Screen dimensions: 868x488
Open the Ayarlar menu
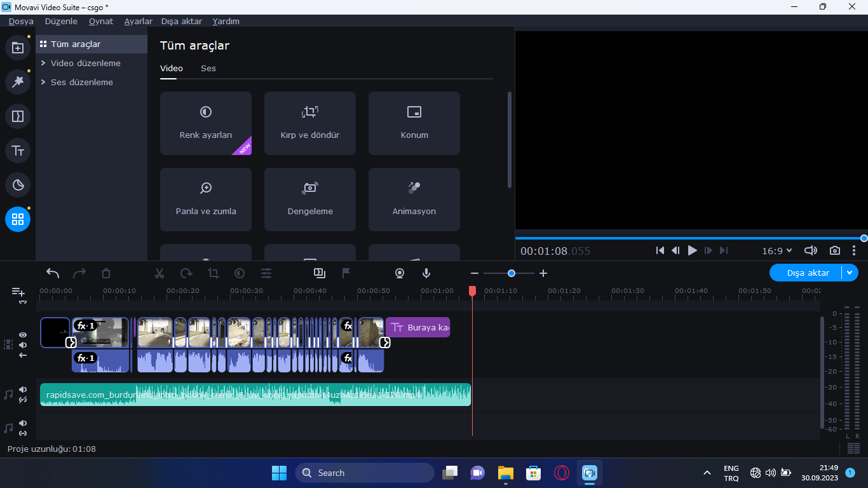click(x=138, y=21)
